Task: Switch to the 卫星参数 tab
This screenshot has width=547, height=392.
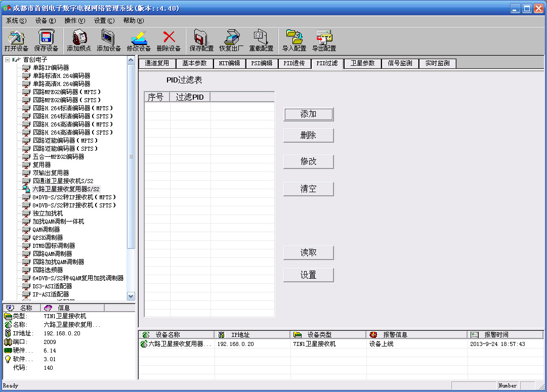Action: click(x=362, y=63)
